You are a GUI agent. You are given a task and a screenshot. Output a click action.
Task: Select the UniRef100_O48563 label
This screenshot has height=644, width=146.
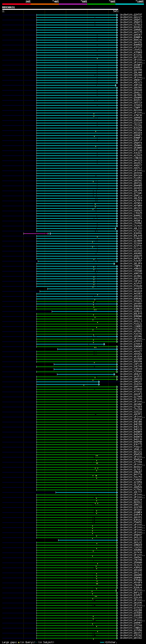(x=131, y=211)
